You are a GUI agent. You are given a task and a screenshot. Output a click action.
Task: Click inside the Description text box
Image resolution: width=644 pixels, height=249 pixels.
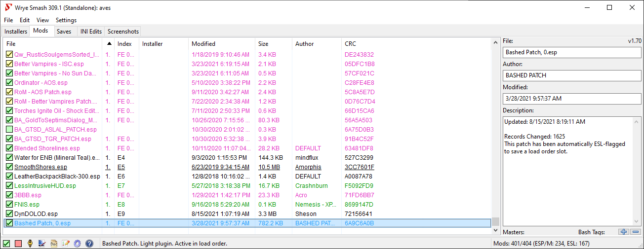(x=571, y=171)
